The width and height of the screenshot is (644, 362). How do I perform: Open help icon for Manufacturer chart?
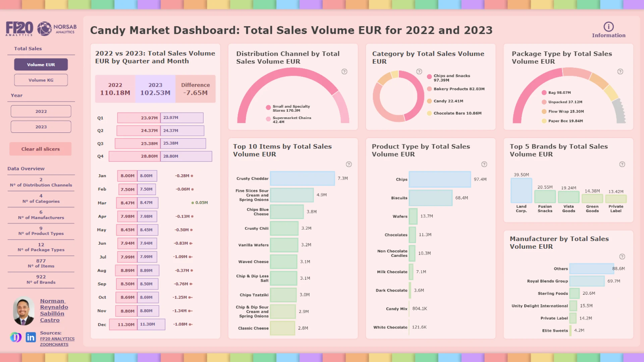(x=622, y=257)
